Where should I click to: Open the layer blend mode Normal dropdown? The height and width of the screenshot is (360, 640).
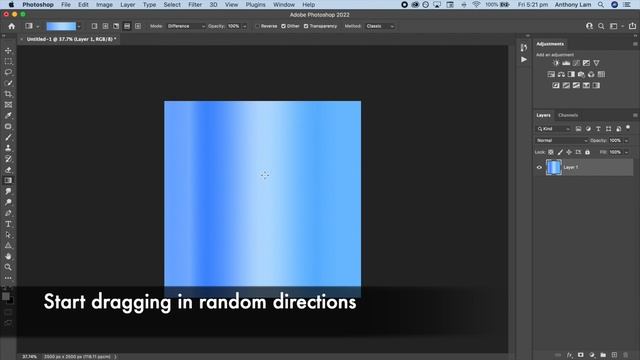(561, 140)
